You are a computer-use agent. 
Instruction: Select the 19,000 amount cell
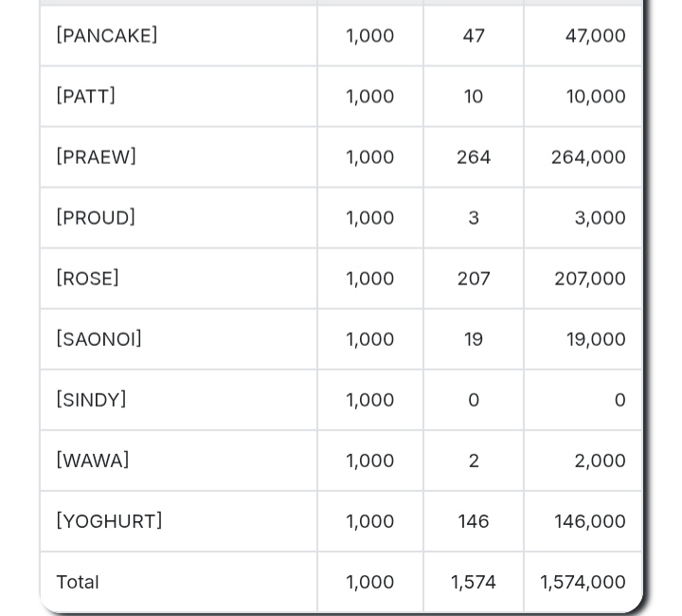pos(596,339)
